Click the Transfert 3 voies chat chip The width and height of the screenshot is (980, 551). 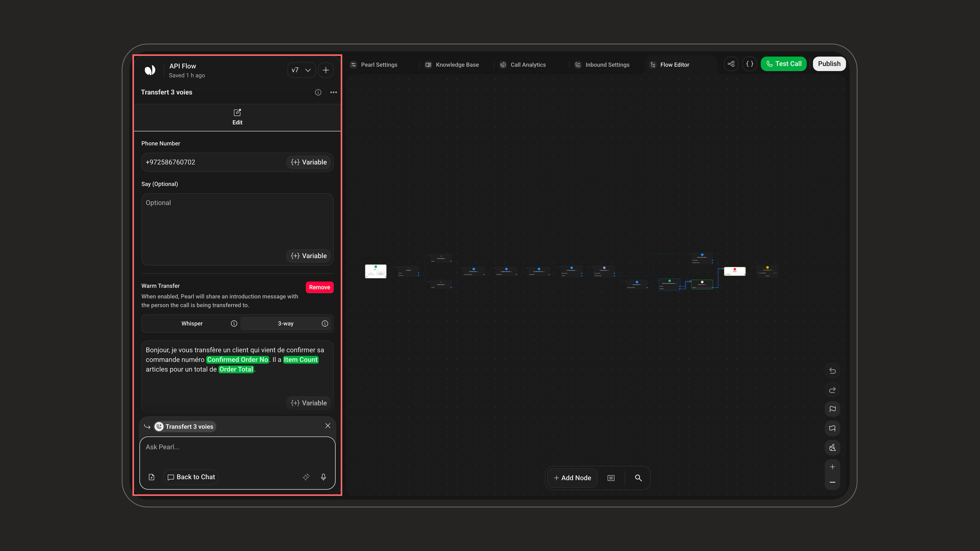pos(185,427)
